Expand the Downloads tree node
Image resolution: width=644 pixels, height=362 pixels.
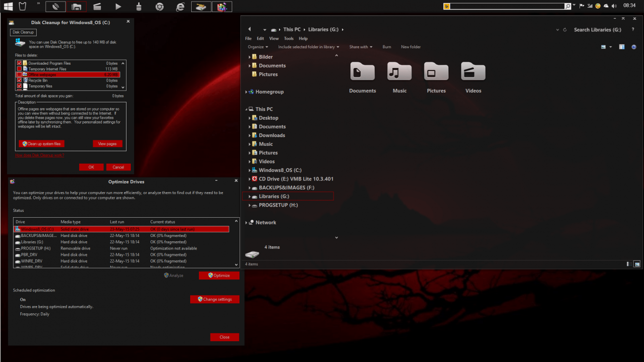[250, 136]
